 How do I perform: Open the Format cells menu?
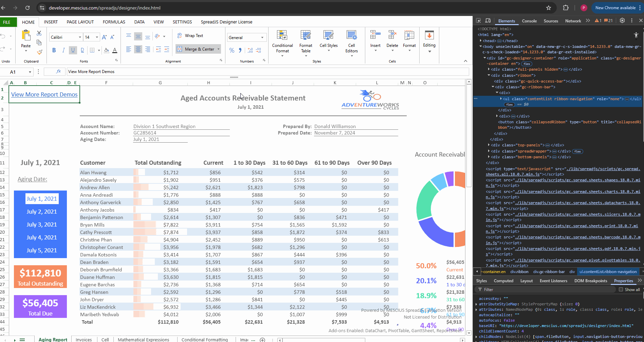coord(409,41)
